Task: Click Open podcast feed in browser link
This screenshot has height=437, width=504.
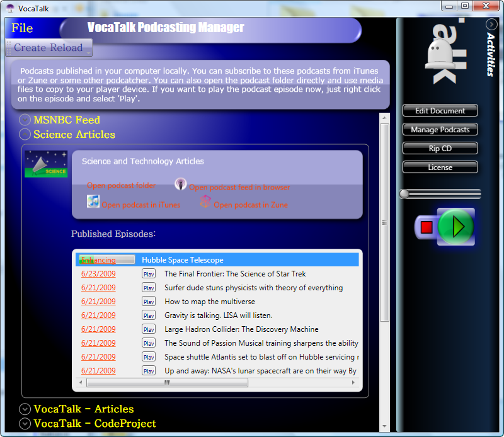Action: pos(239,188)
